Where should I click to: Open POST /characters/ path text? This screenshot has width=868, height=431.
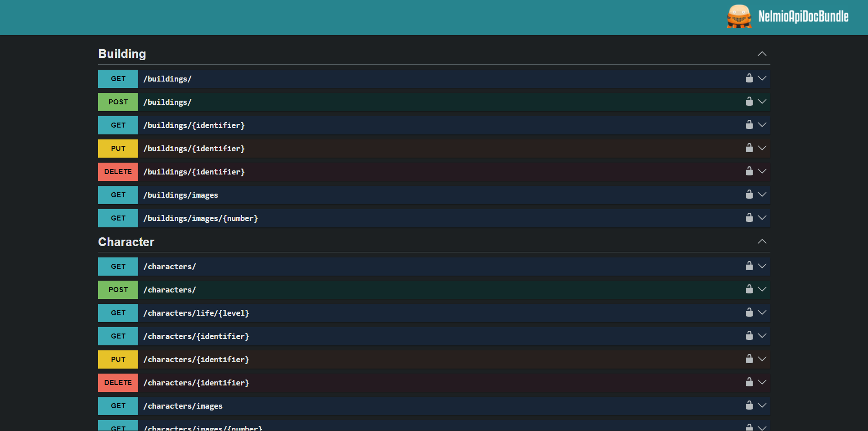click(170, 290)
